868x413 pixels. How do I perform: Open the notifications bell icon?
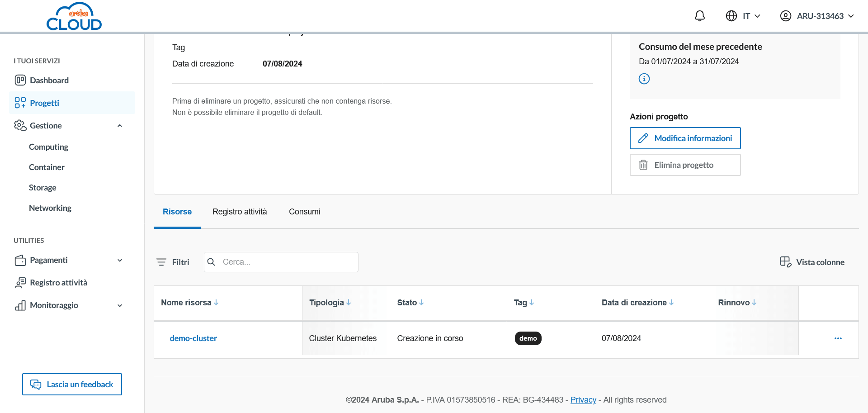tap(699, 16)
